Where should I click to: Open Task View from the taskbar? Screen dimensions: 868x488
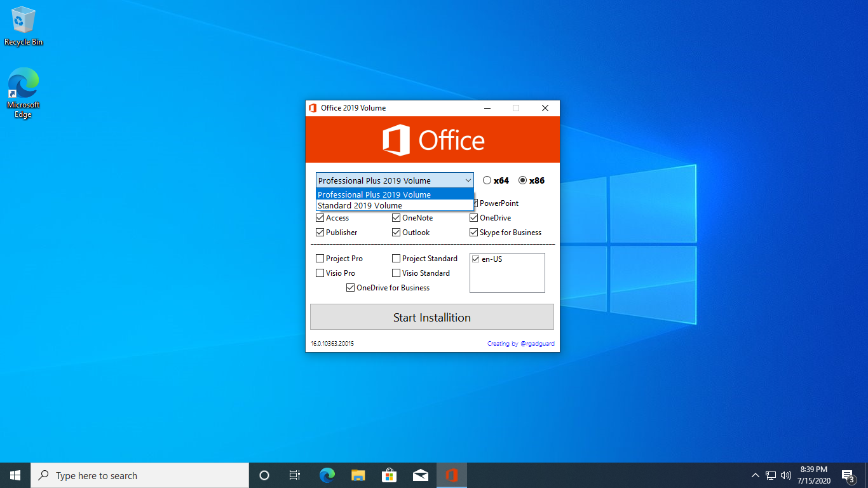[295, 475]
